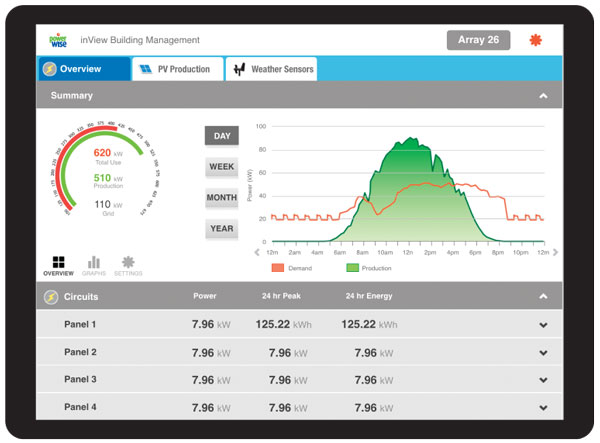Switch chart to WEEK view
Image resolution: width=600 pixels, height=443 pixels.
pos(222,167)
